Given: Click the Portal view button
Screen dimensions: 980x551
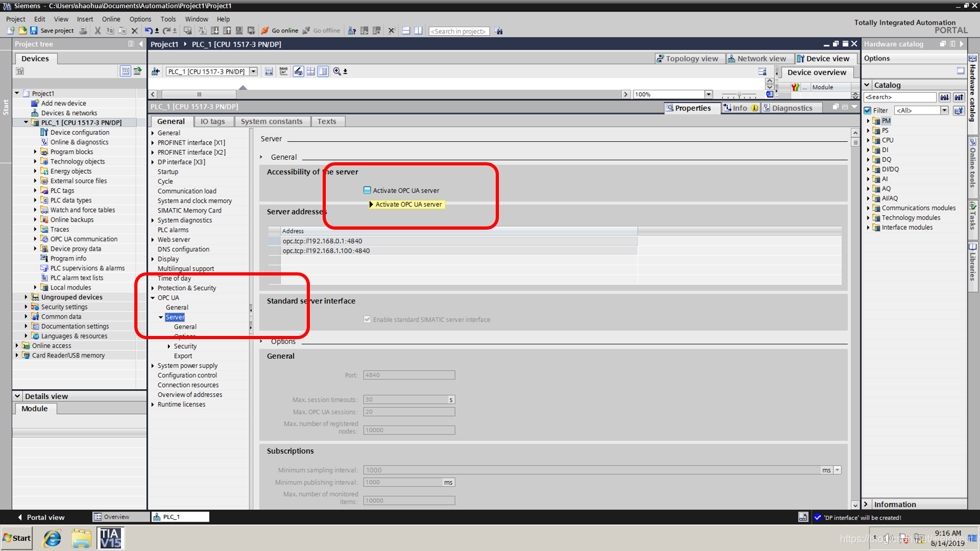Looking at the screenshot, I should point(40,517).
